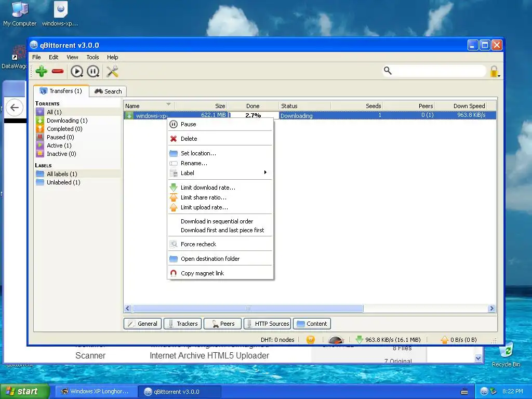Open the General properties tab button
The width and height of the screenshot is (532, 399).
pos(142,324)
